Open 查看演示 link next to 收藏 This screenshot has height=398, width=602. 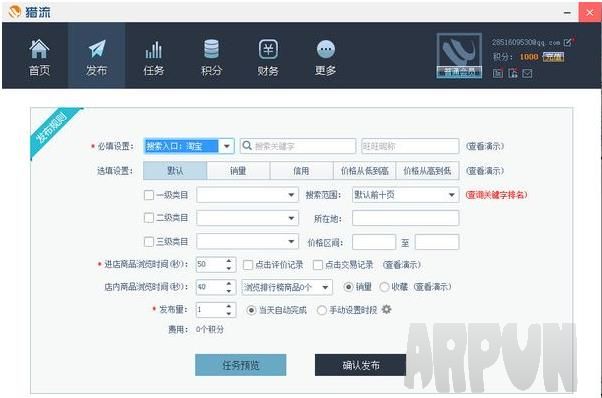tap(432, 287)
